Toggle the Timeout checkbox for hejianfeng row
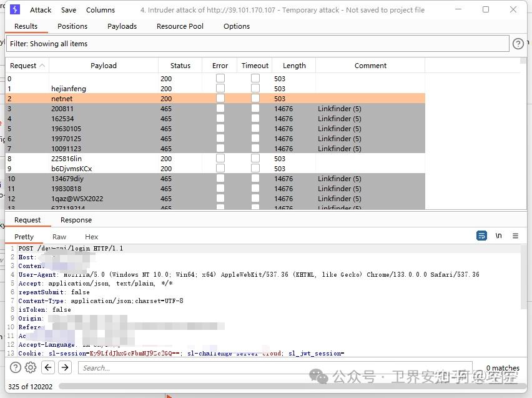The width and height of the screenshot is (532, 398). click(x=255, y=88)
